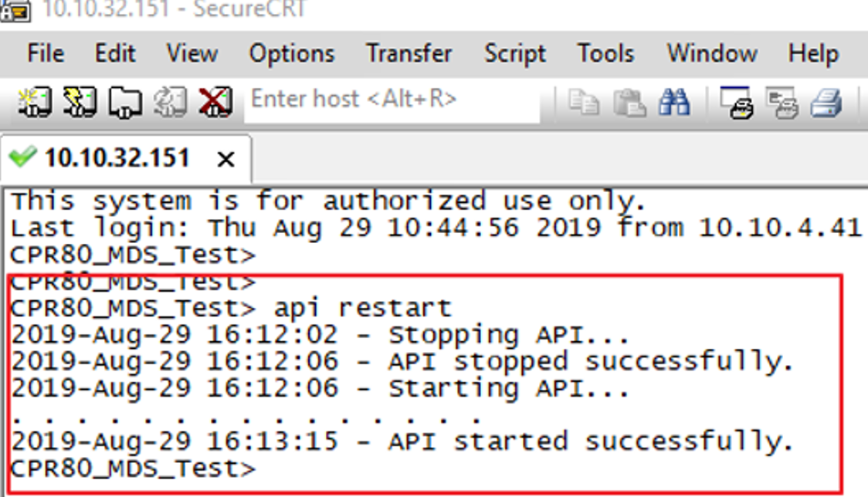This screenshot has width=868, height=497.
Task: Open the File menu
Action: [x=46, y=54]
